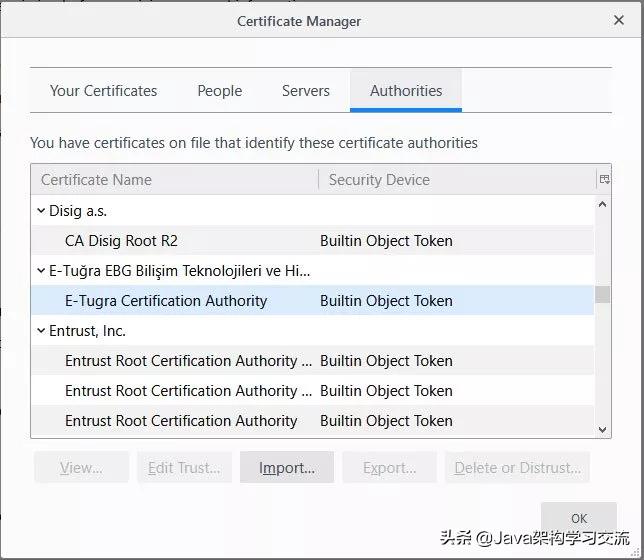Select the E-Tugra Certification Authority row

166,301
